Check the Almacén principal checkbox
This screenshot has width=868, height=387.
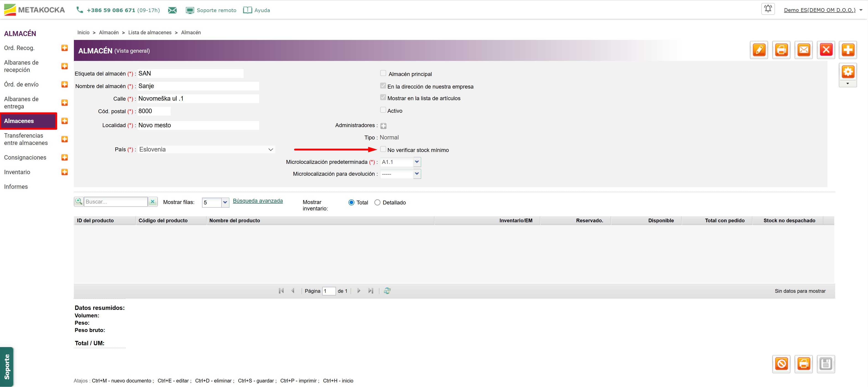pos(383,73)
